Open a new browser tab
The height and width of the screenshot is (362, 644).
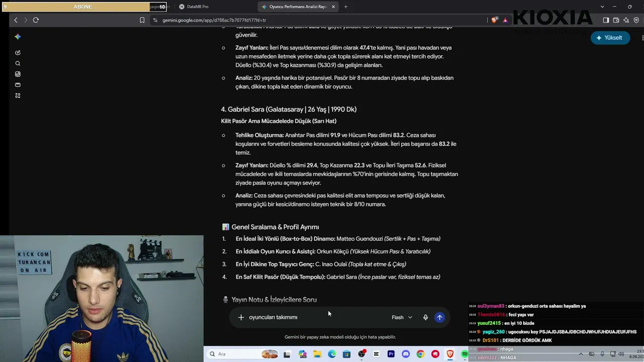pos(346,7)
